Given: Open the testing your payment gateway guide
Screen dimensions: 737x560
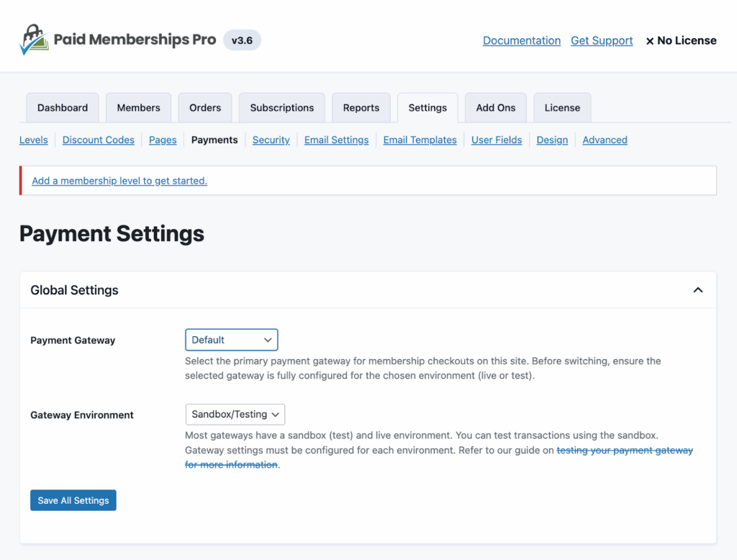Looking at the screenshot, I should click(624, 450).
